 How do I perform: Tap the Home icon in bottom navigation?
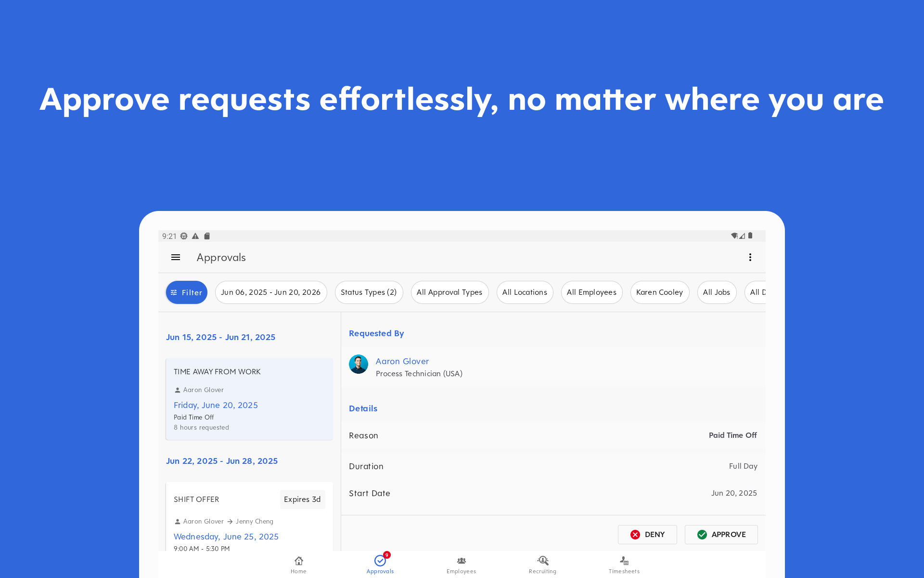[x=298, y=564]
